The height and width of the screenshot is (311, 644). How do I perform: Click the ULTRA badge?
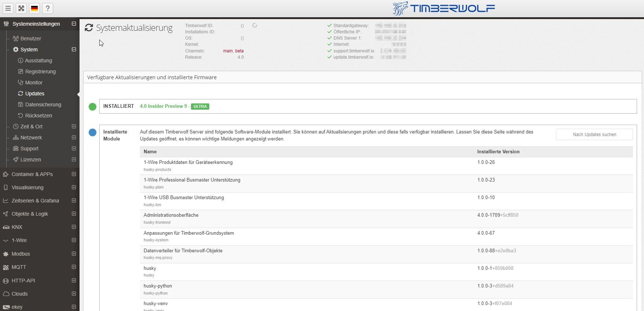tap(200, 106)
